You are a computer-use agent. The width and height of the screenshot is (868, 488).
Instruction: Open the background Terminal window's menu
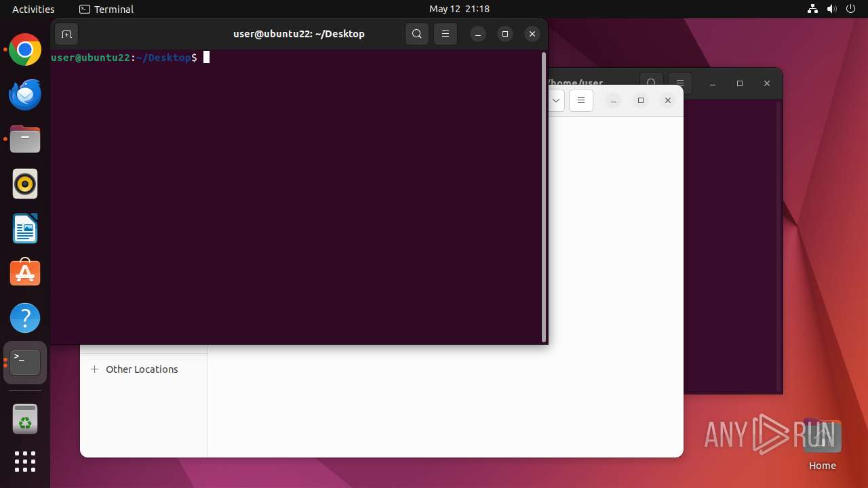click(680, 83)
